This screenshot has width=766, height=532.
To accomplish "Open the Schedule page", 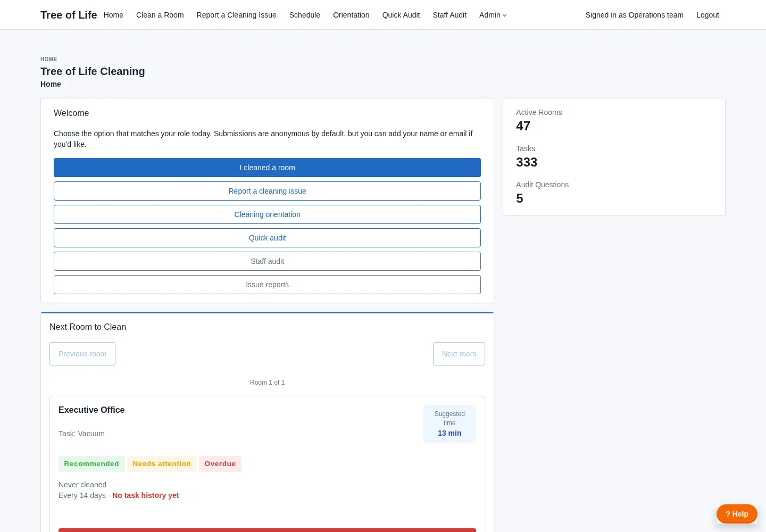I will click(x=305, y=15).
